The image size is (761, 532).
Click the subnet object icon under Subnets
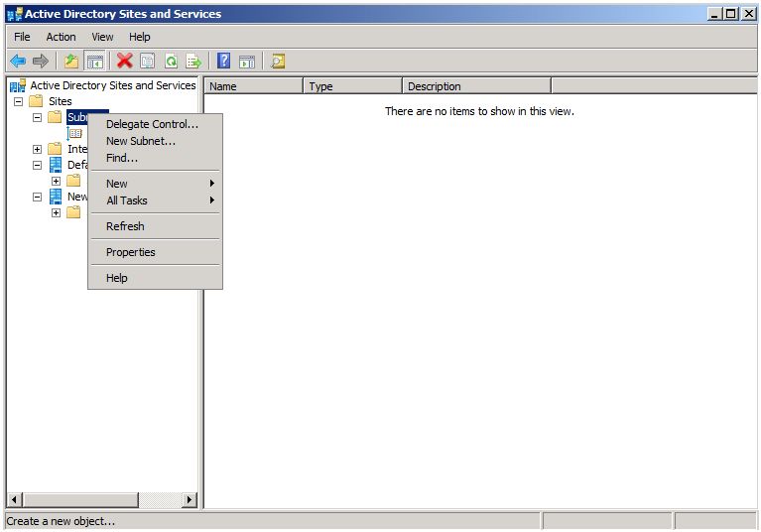74,133
